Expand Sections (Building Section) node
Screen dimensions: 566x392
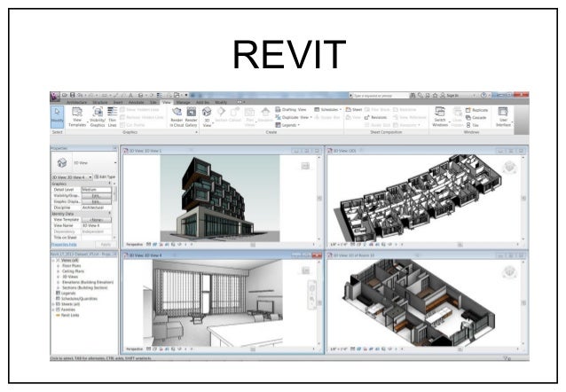(59, 287)
